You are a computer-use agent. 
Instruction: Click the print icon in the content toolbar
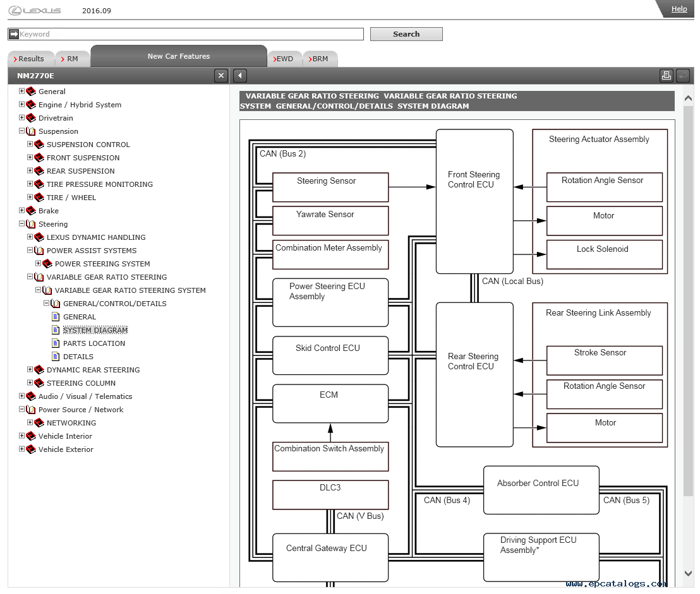666,76
